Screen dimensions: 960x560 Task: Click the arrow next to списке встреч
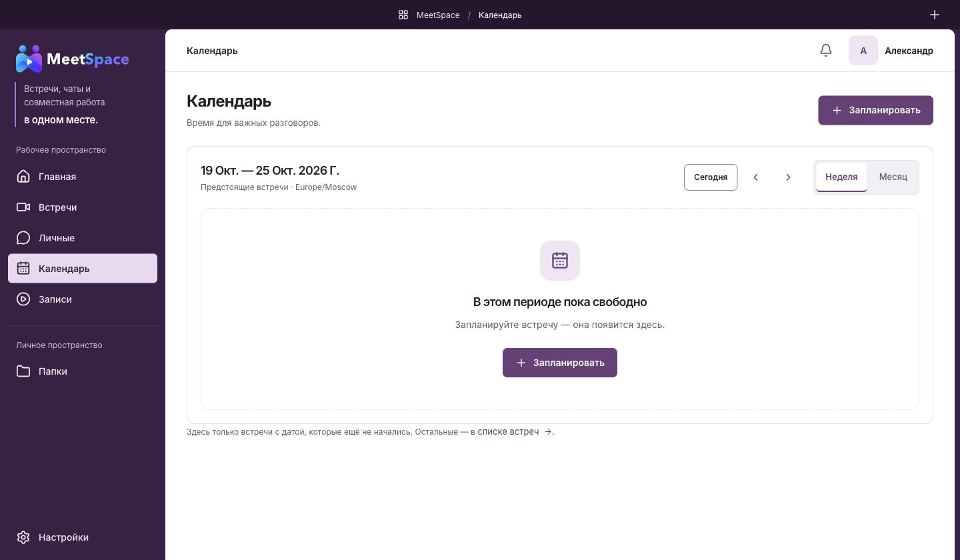coord(548,432)
